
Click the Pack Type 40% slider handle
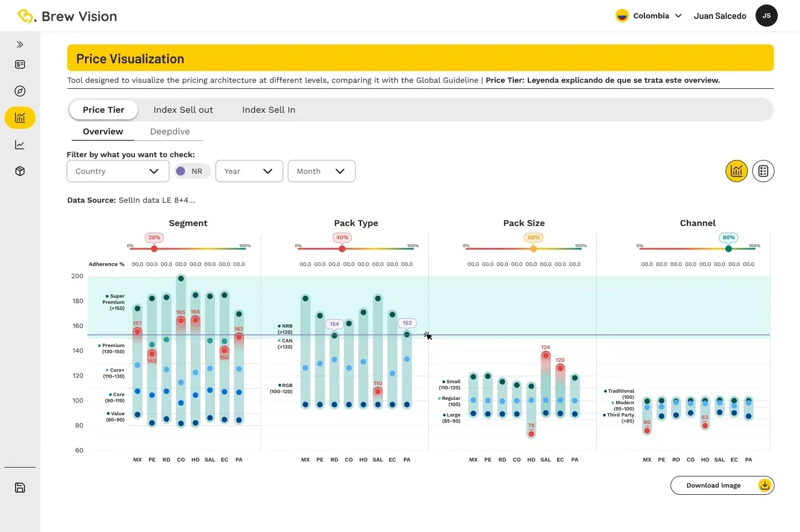tap(342, 249)
